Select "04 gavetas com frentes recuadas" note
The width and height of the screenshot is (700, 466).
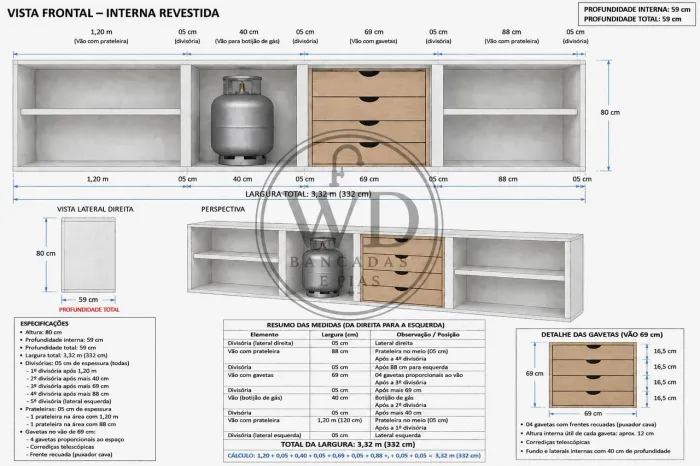click(x=591, y=424)
